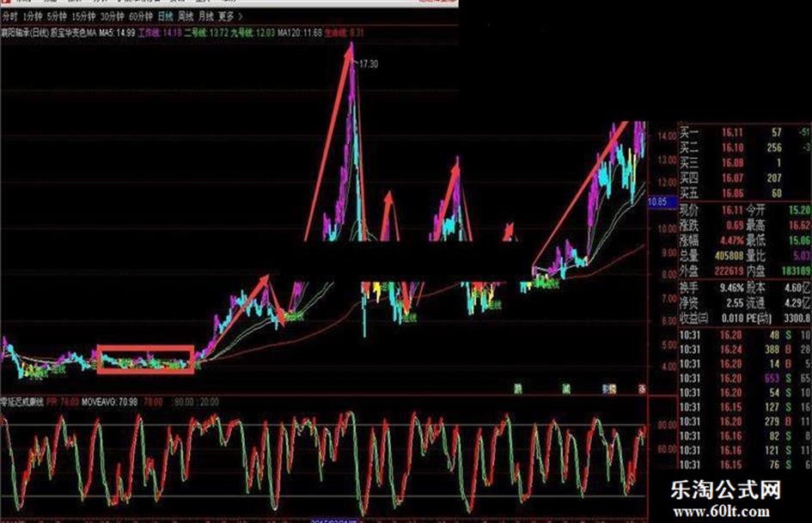This screenshot has width=812, height=523.
Task: Click the 外盘 value 222619
Action: 730,271
